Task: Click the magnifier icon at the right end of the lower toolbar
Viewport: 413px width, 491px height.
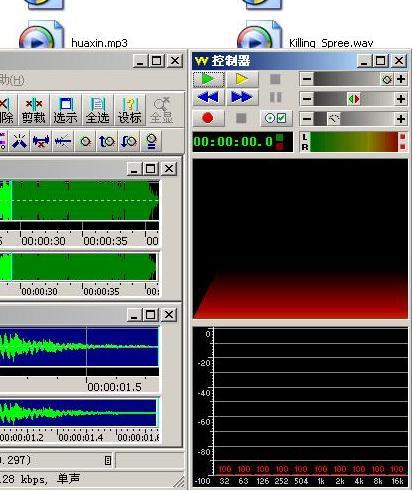Action: [151, 142]
